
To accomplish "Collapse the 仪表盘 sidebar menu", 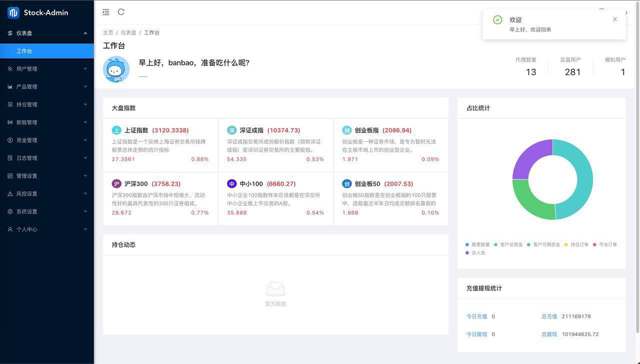I will point(47,33).
